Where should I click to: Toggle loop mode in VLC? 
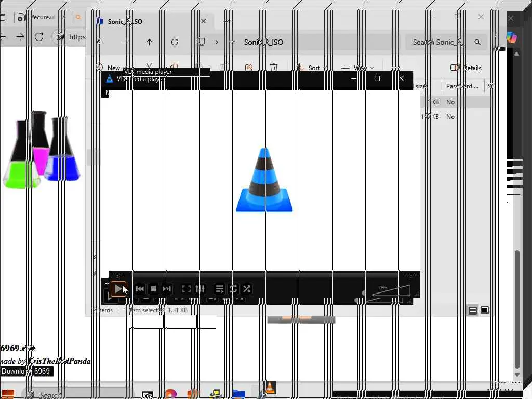pyautogui.click(x=233, y=289)
